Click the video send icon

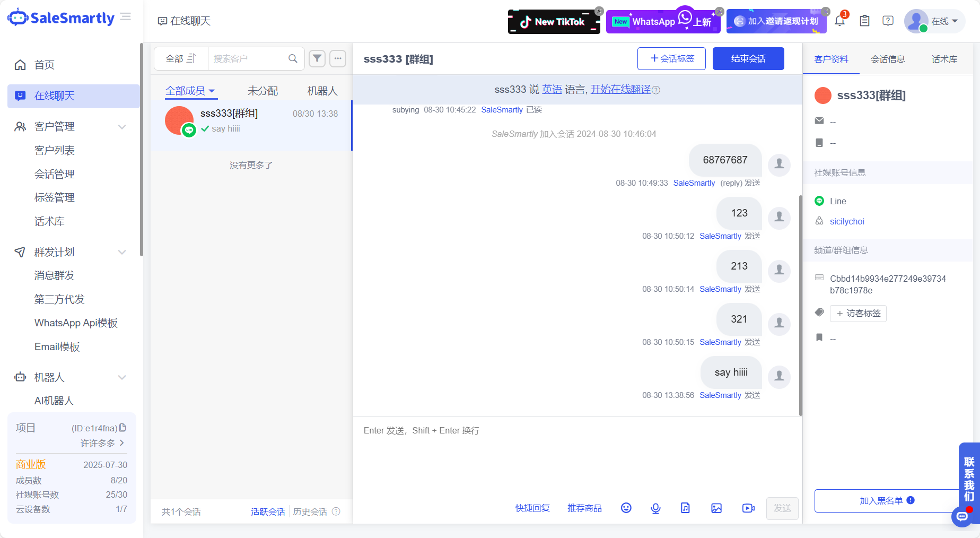748,508
